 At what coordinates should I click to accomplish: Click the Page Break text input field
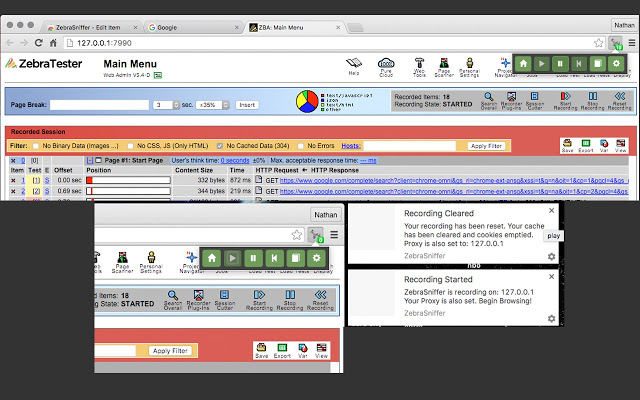[x=100, y=105]
